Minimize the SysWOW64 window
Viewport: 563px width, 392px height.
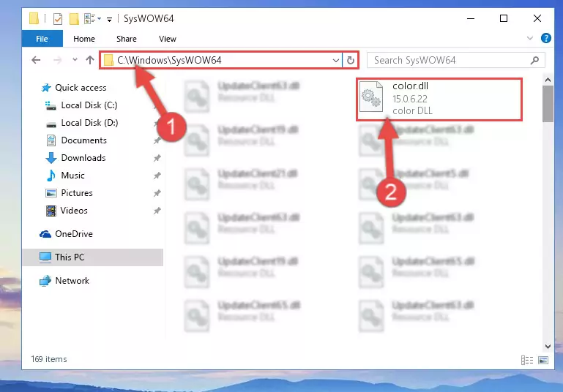click(x=470, y=18)
